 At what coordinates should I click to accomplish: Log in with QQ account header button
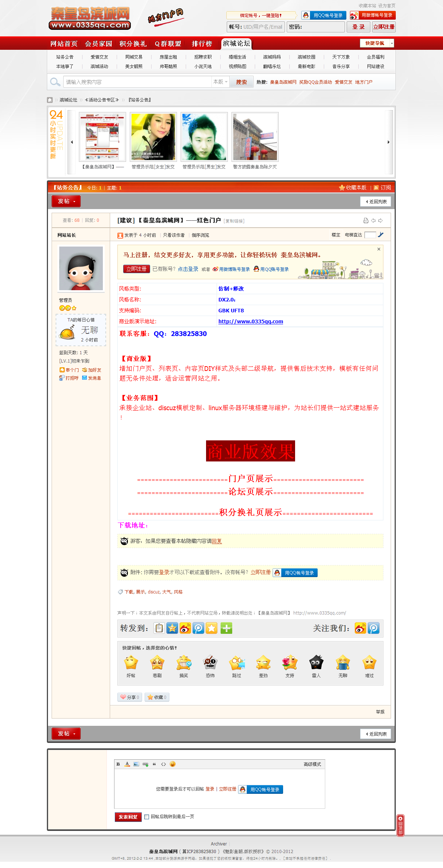324,15
